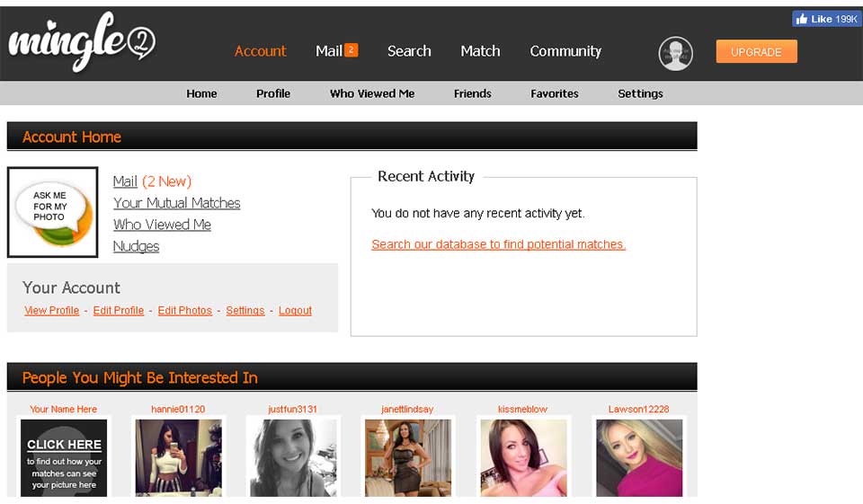Image resolution: width=863 pixels, height=504 pixels.
Task: Open Favorites in the sub-navigation bar
Action: [554, 93]
